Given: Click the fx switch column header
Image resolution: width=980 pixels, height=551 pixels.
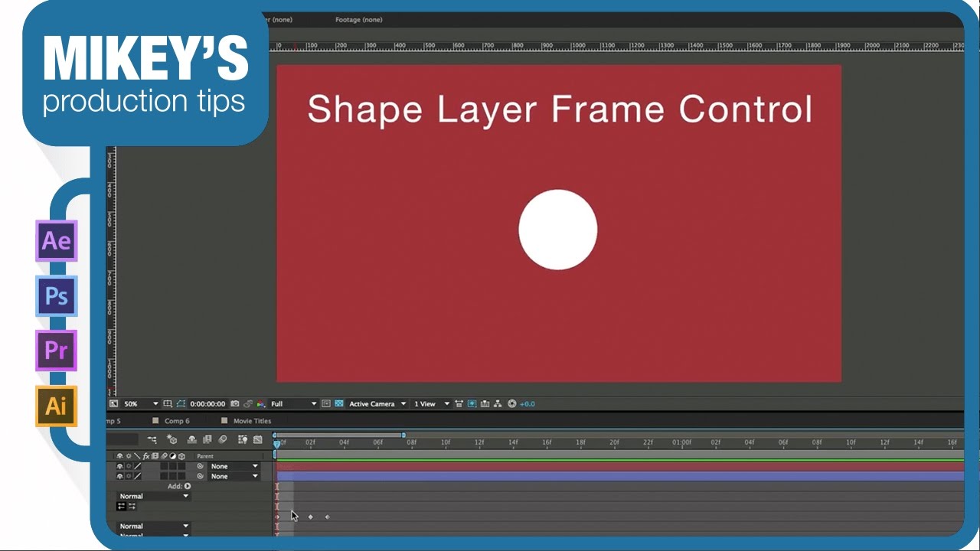Looking at the screenshot, I should pos(145,456).
